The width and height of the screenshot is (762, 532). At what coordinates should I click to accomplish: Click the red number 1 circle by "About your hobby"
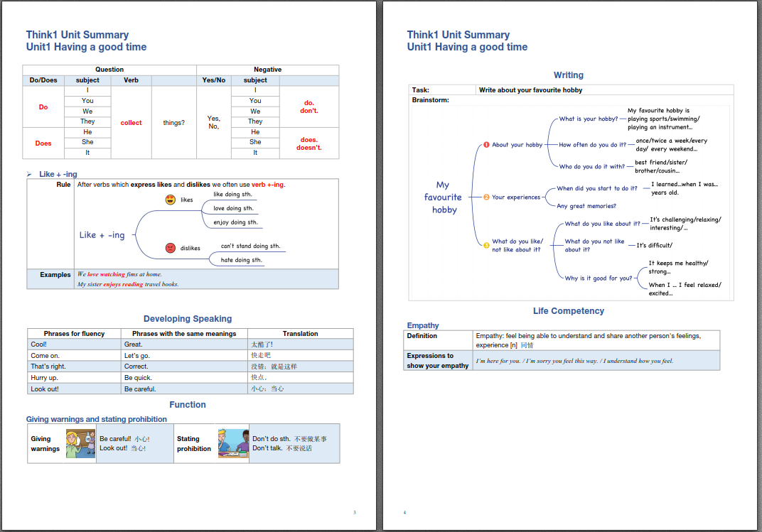click(486, 145)
